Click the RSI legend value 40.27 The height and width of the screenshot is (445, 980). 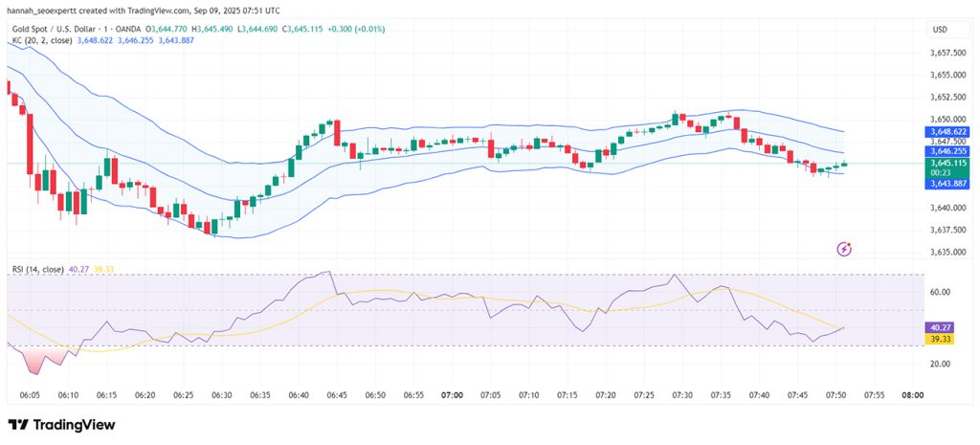[x=78, y=269]
